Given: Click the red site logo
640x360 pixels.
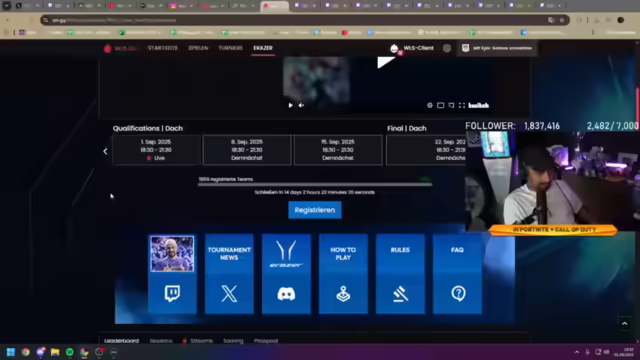Looking at the screenshot, I should tap(108, 49).
